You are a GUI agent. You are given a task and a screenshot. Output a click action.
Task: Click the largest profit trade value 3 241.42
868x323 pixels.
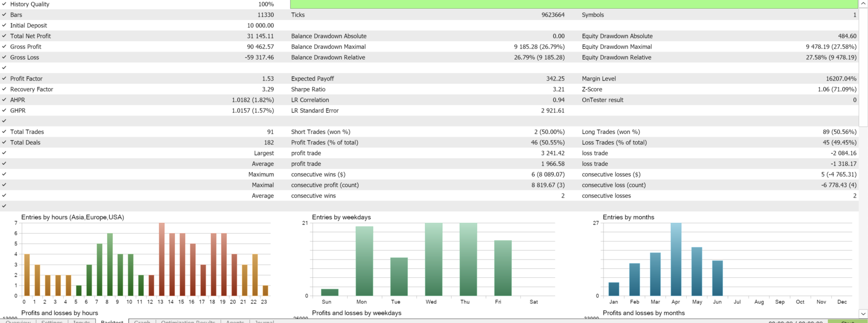[553, 153]
